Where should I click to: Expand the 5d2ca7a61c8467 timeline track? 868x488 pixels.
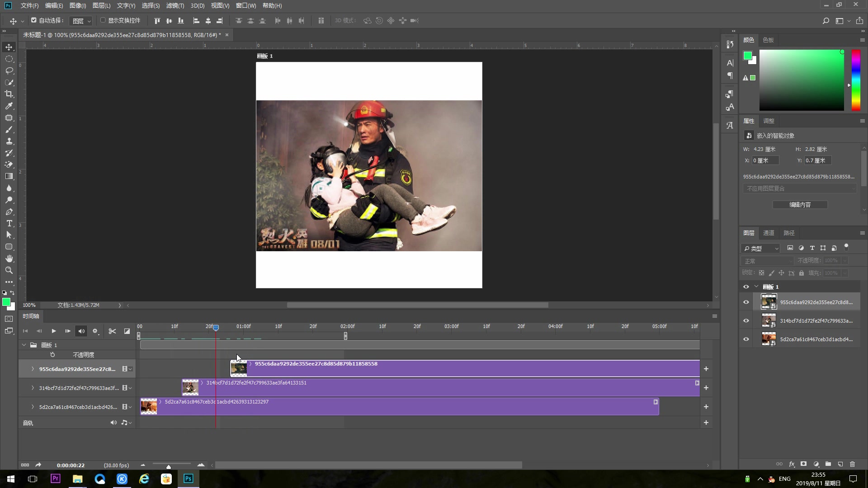pos(33,407)
